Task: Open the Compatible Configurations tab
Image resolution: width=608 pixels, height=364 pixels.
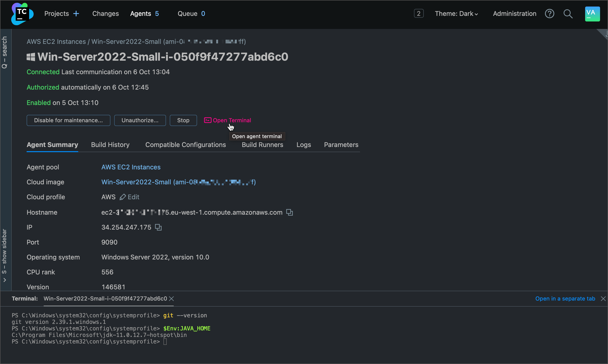Action: click(x=186, y=145)
